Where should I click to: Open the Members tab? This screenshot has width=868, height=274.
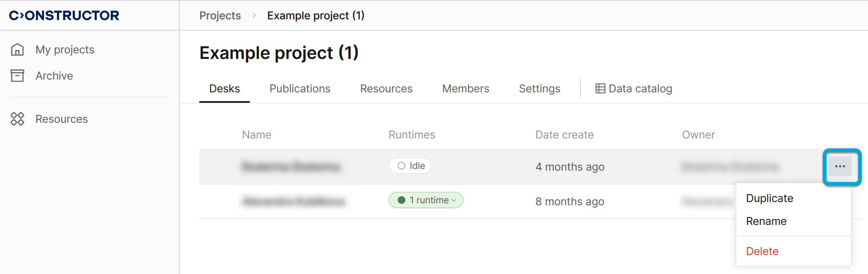coord(465,88)
